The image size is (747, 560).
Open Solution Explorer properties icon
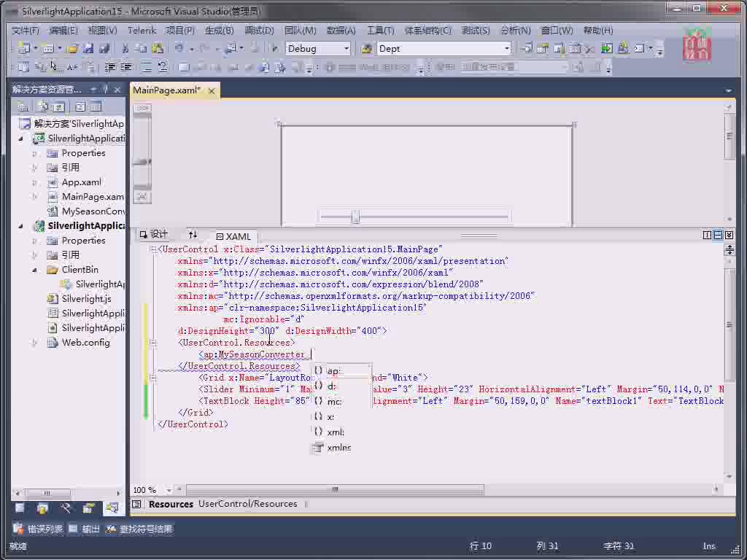pyautogui.click(x=23, y=106)
